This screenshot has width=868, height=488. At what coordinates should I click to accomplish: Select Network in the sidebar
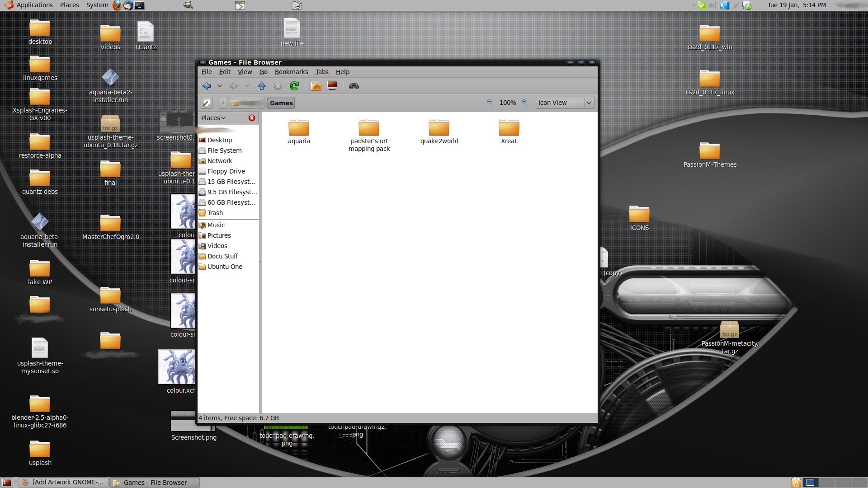click(x=228, y=161)
